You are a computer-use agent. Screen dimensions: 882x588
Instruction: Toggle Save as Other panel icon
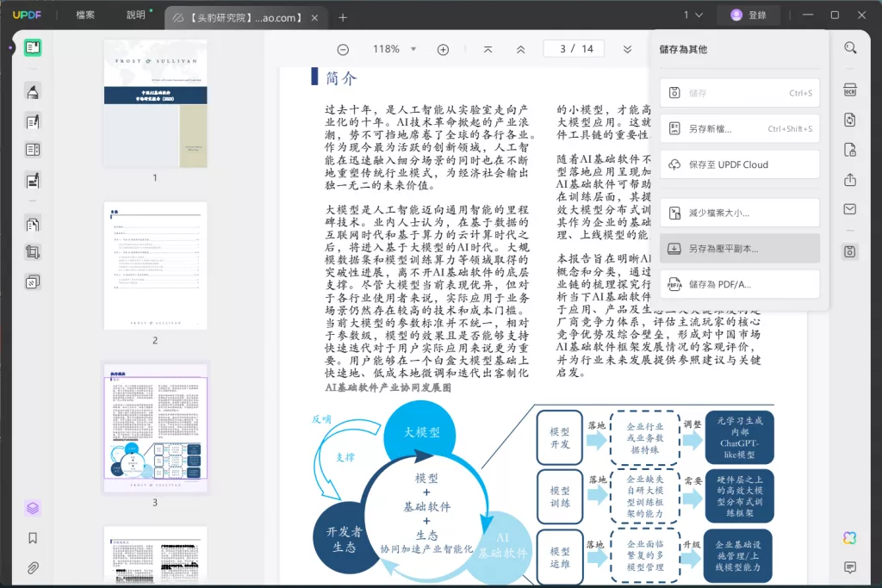850,251
